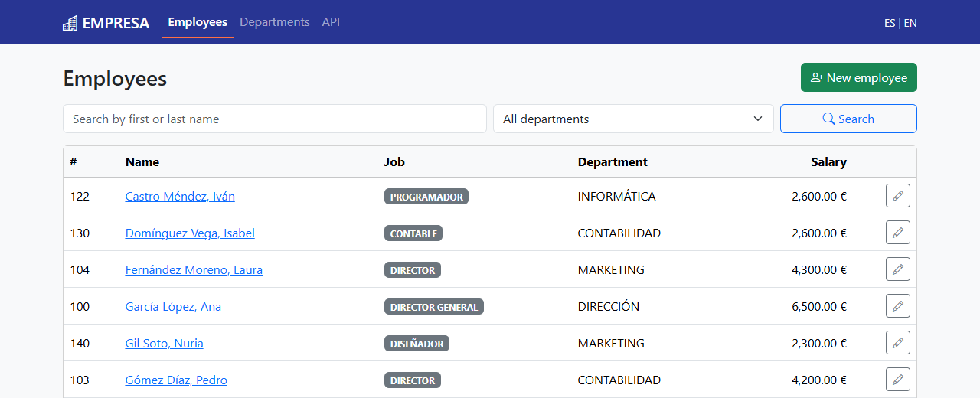Open Domínguez Vega, Isabel profile link
This screenshot has height=398, width=980.
[190, 233]
